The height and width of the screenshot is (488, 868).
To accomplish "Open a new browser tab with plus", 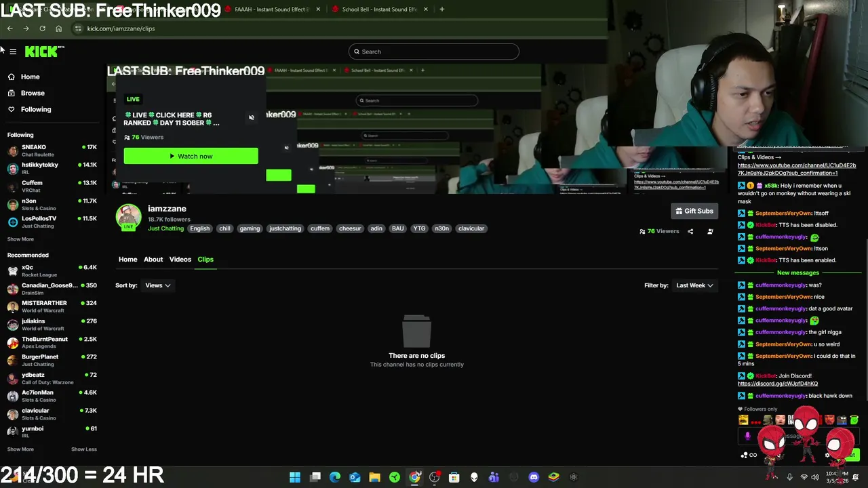I will (441, 9).
